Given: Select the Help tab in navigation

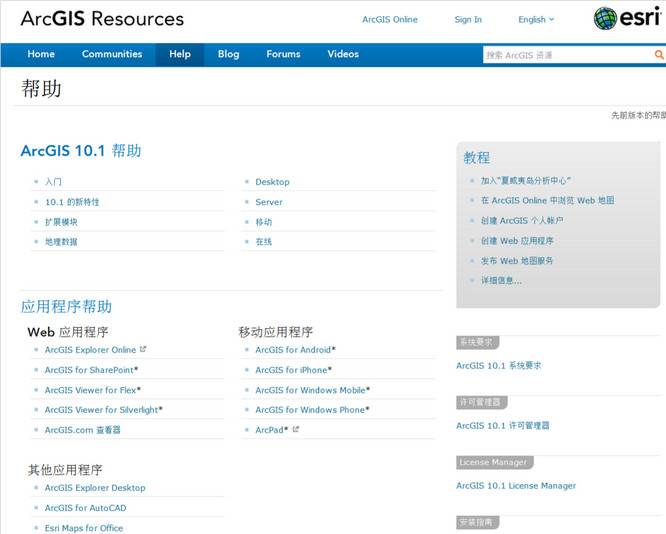Looking at the screenshot, I should point(180,54).
